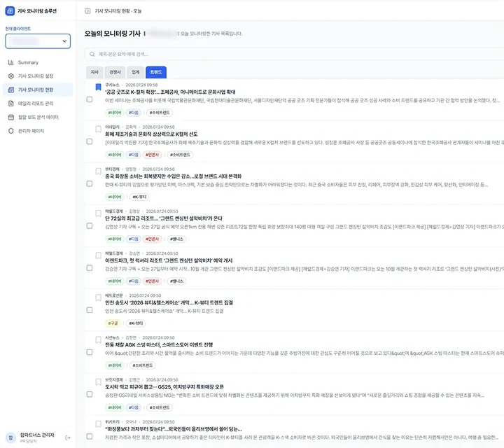Open 관리자 페이지 in the sidebar
Viewport: 504px width, 448px height.
coord(38,131)
